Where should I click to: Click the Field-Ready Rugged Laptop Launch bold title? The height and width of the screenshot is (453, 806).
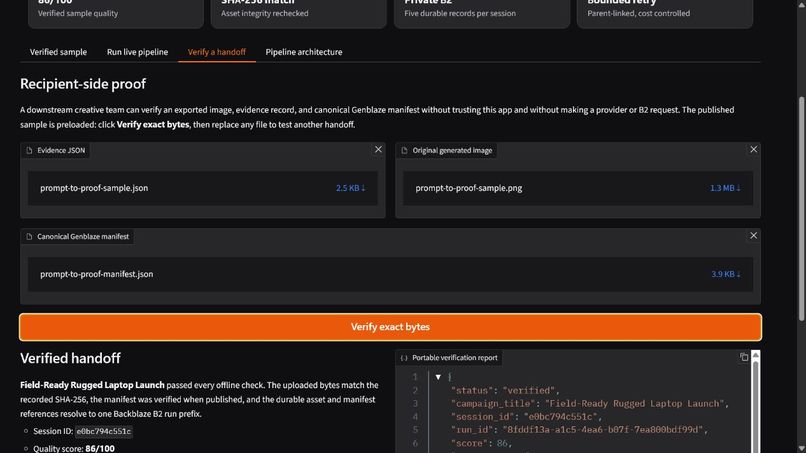coord(92,385)
